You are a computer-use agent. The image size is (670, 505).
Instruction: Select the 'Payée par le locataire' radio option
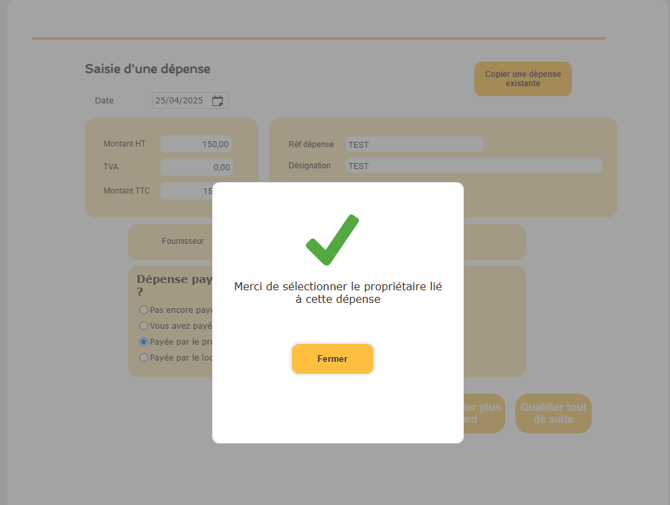(x=144, y=358)
